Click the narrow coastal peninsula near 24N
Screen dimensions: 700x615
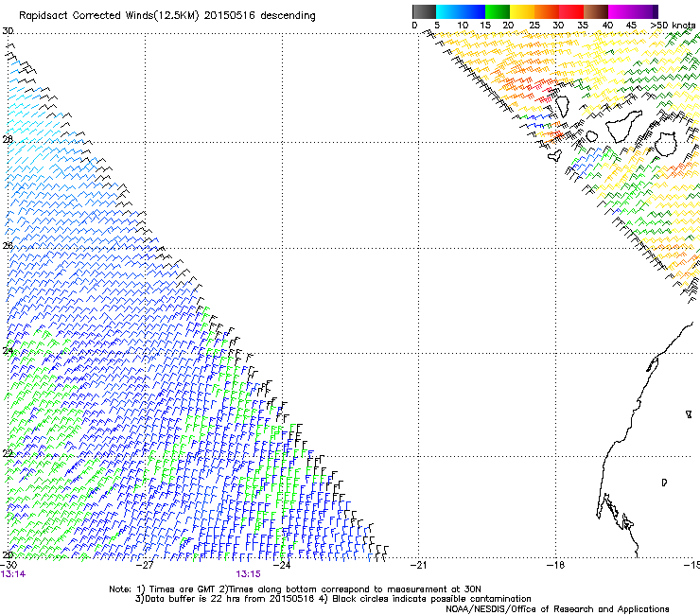[653, 363]
